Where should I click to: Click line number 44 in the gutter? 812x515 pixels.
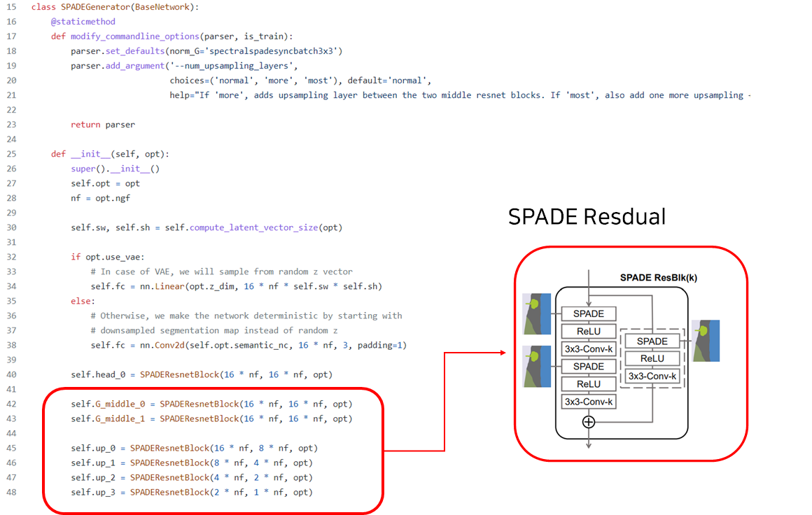pyautogui.click(x=11, y=434)
